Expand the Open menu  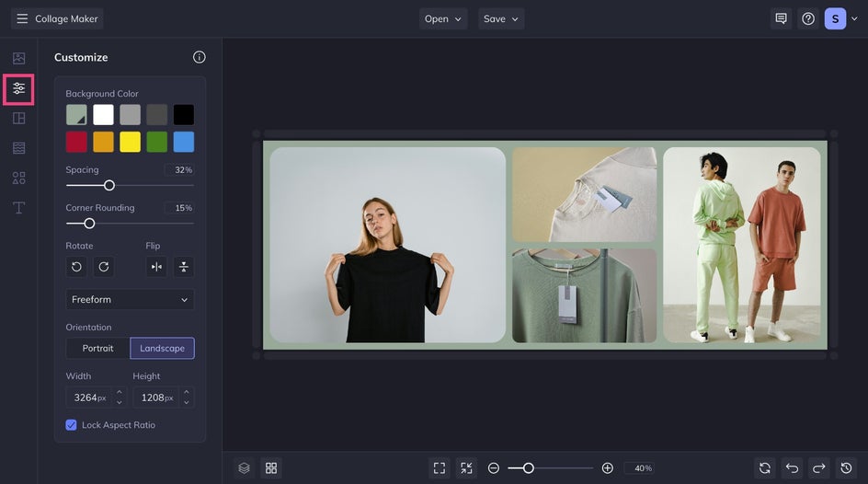(x=443, y=18)
